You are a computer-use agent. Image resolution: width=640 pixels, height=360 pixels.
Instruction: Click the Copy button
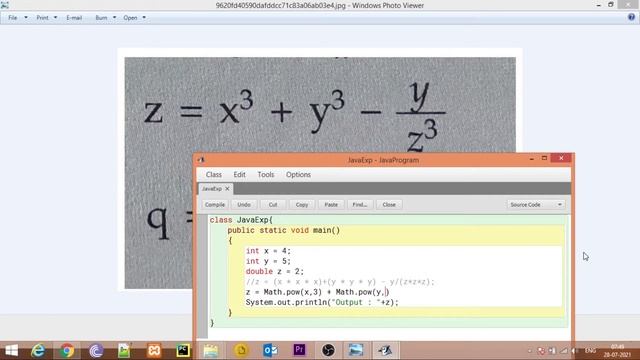coord(302,204)
